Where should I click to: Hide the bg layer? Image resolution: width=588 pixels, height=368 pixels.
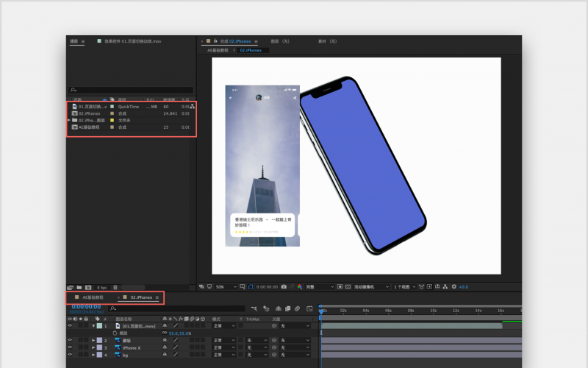point(70,355)
